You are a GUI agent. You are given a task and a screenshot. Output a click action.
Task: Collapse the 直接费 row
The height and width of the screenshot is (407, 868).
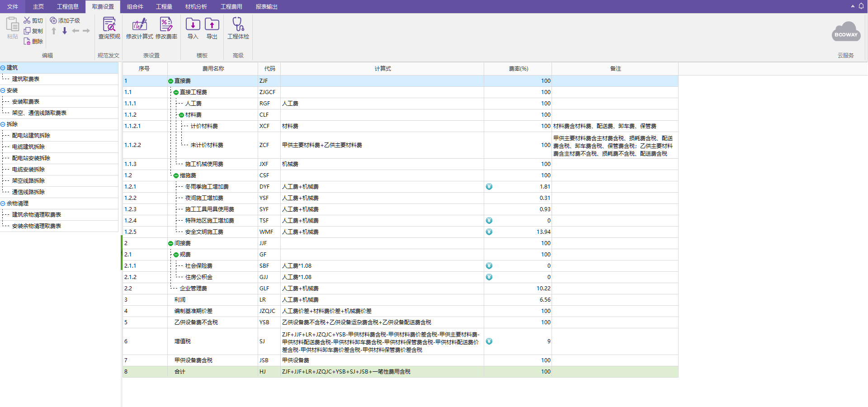click(170, 81)
